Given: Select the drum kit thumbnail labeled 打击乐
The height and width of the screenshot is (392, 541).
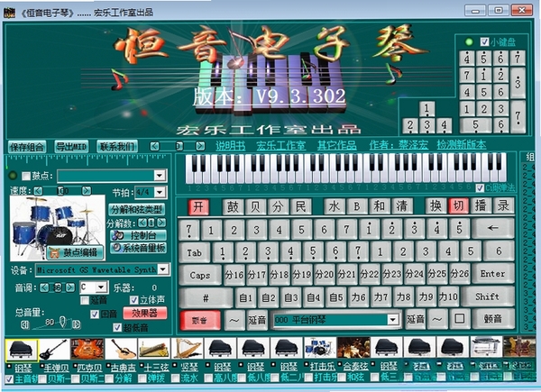Looking at the screenshot, I should click(x=319, y=348).
